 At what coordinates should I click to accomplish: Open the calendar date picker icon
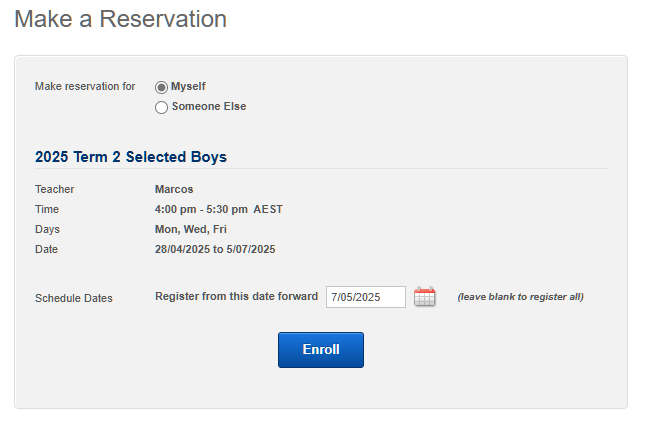pos(424,297)
